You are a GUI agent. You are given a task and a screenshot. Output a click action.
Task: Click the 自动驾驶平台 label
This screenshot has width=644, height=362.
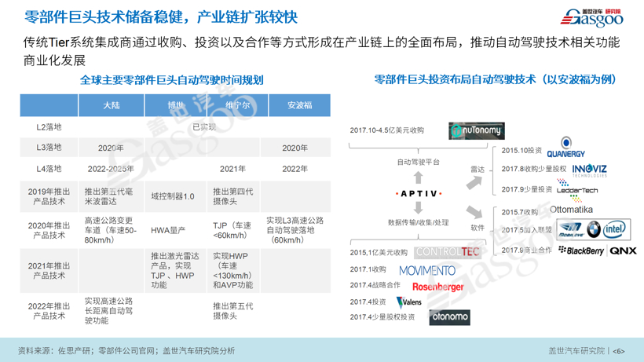(x=418, y=162)
